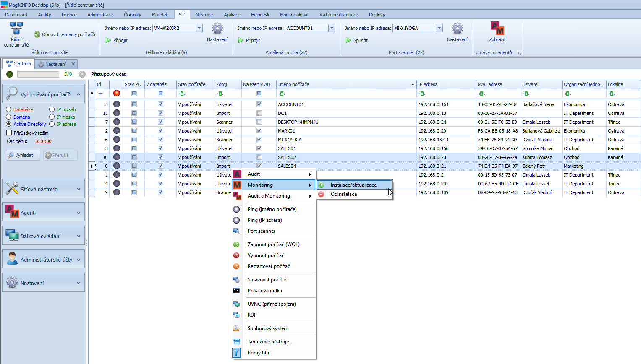The image size is (641, 364).
Task: Click the cancel X icon beside 0/0 counter
Action: (82, 74)
